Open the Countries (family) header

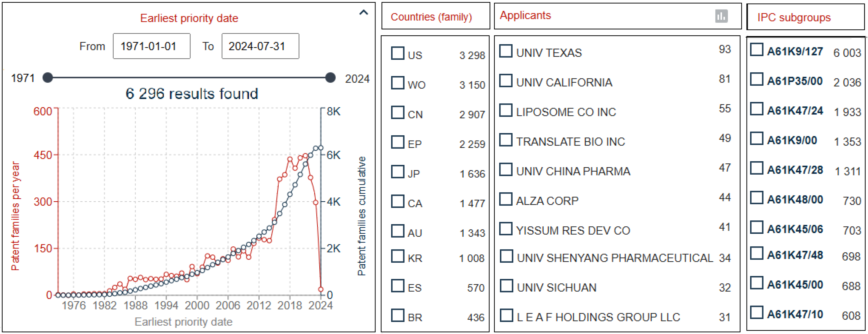431,17
